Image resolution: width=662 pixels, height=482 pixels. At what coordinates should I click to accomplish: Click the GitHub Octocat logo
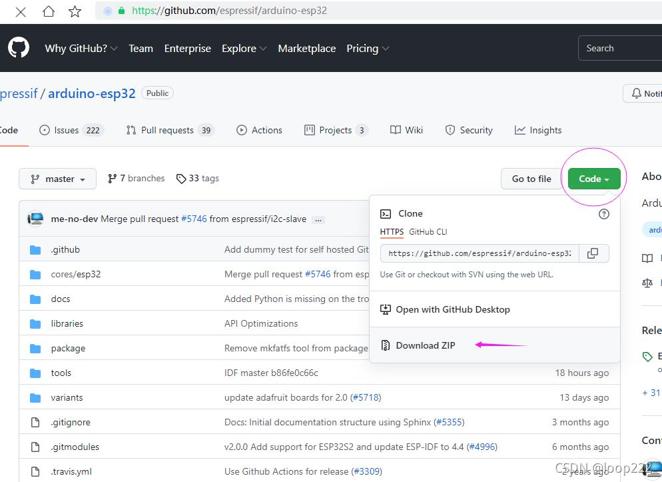pos(19,47)
